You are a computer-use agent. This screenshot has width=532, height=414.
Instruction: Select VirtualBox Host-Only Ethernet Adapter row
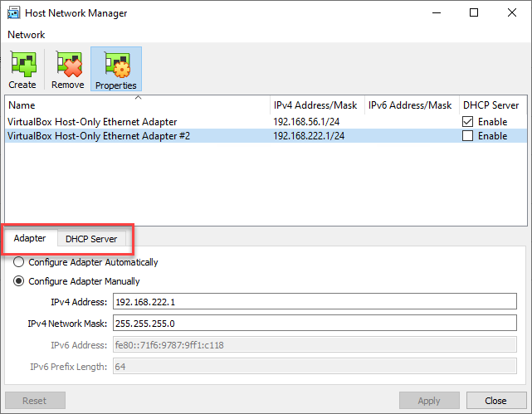tap(266, 122)
